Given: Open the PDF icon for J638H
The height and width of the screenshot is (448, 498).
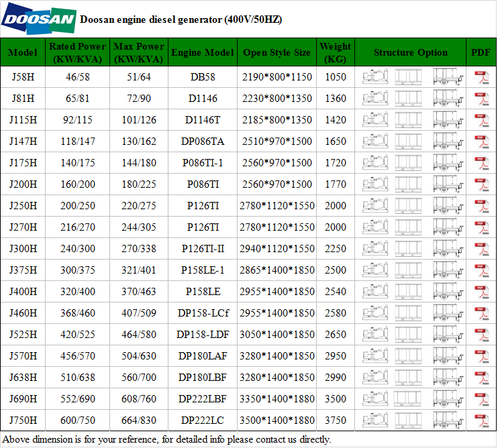Looking at the screenshot, I should tap(482, 378).
